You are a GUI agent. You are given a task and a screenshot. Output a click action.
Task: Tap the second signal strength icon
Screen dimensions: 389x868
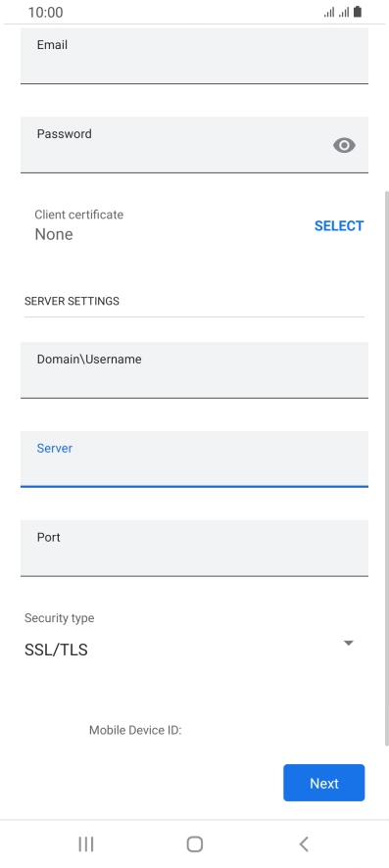coord(344,12)
